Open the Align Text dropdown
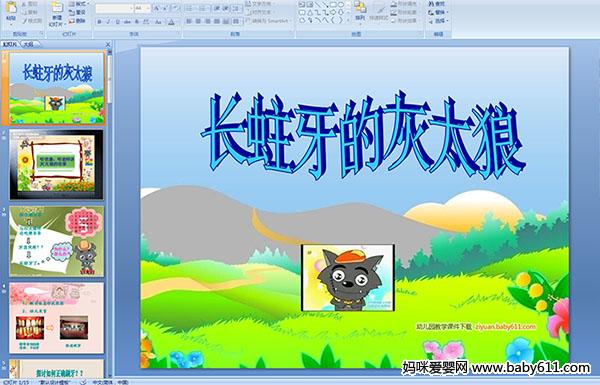 pos(262,12)
